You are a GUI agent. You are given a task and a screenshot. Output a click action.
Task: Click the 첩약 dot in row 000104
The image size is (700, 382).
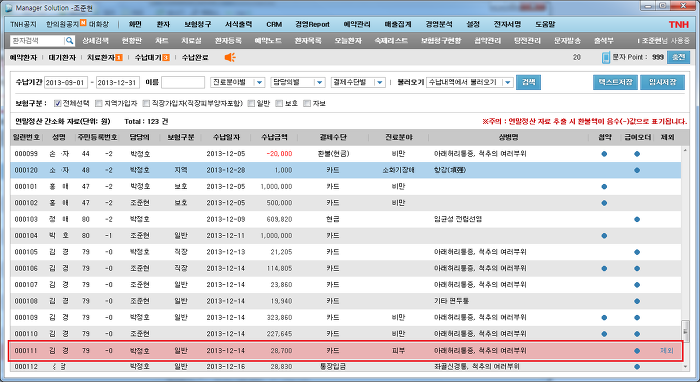604,236
